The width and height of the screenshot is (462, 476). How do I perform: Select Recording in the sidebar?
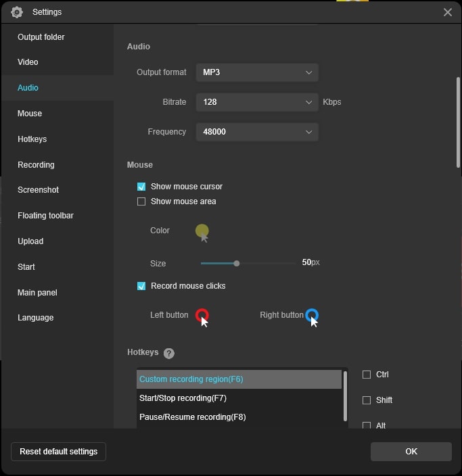[36, 165]
